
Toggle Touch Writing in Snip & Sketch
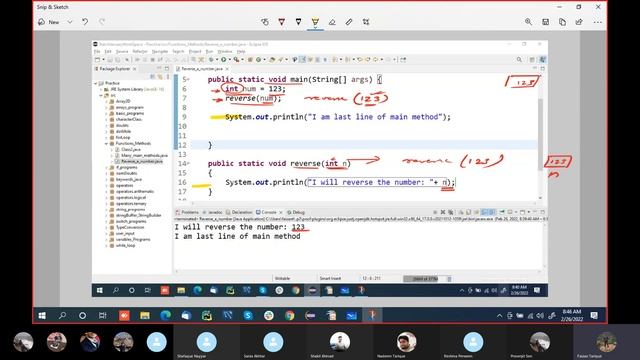[x=265, y=22]
